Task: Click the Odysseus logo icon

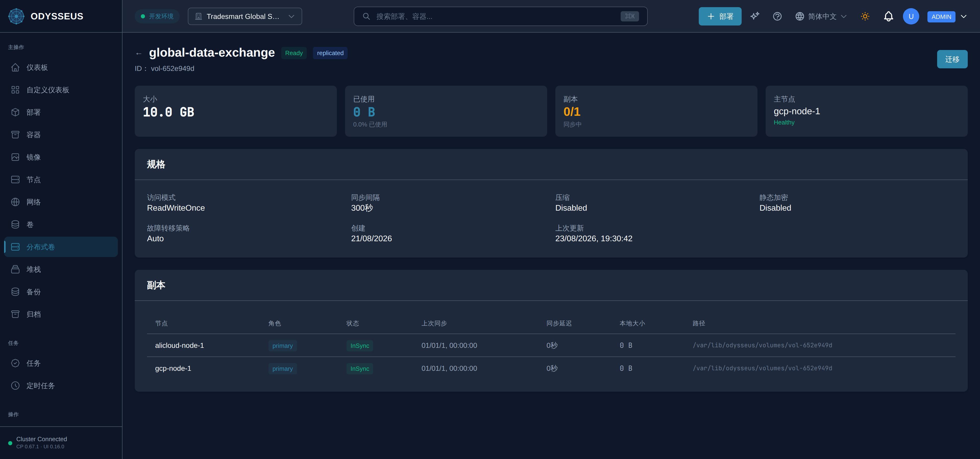Action: (x=16, y=16)
